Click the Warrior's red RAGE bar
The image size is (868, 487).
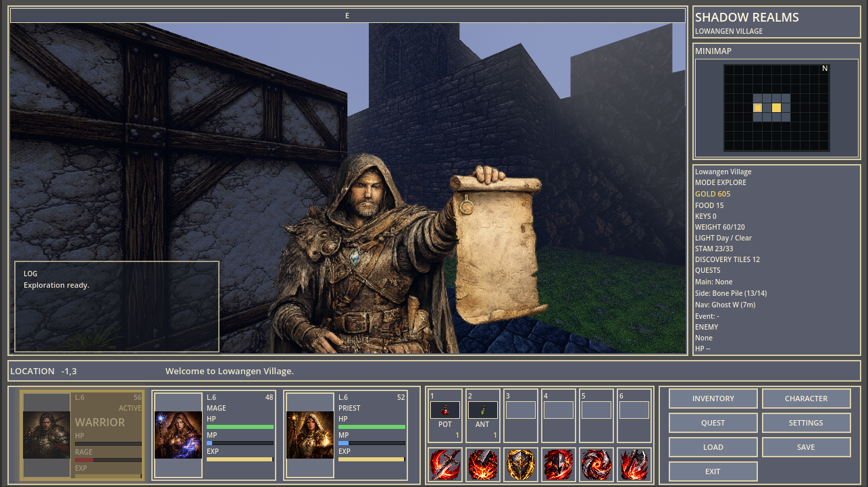(108, 460)
